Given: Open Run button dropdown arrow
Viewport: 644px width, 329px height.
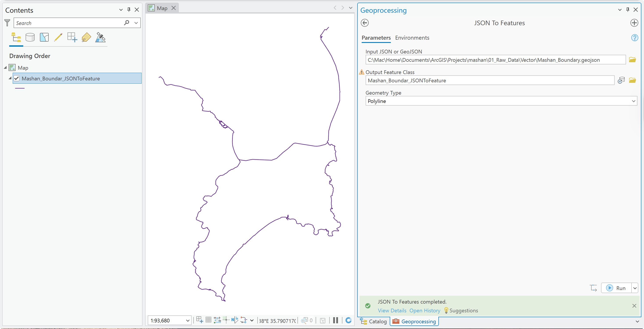Looking at the screenshot, I should click(635, 288).
